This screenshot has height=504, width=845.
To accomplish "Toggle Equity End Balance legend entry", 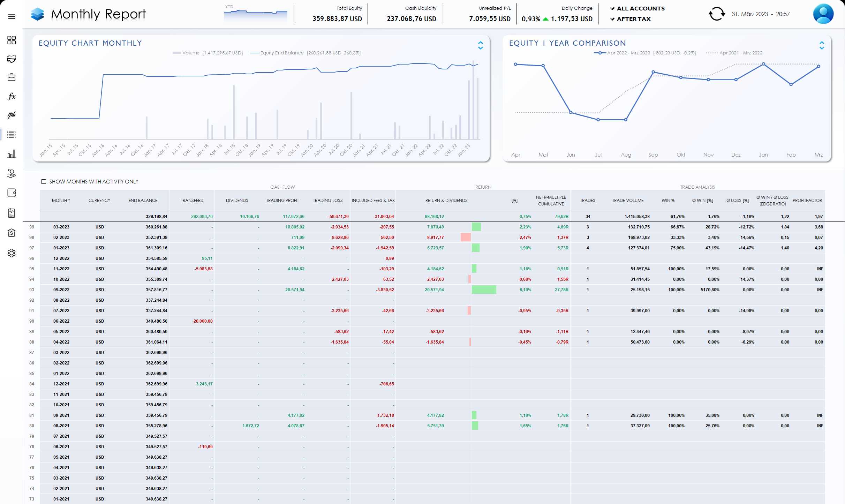I will (305, 53).
